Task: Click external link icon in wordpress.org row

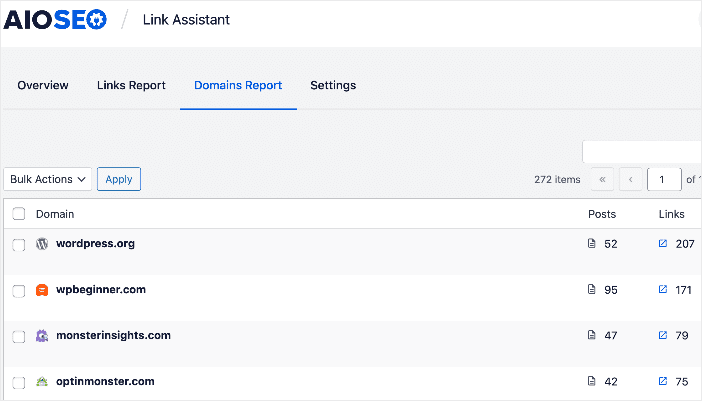Action: pyautogui.click(x=663, y=243)
